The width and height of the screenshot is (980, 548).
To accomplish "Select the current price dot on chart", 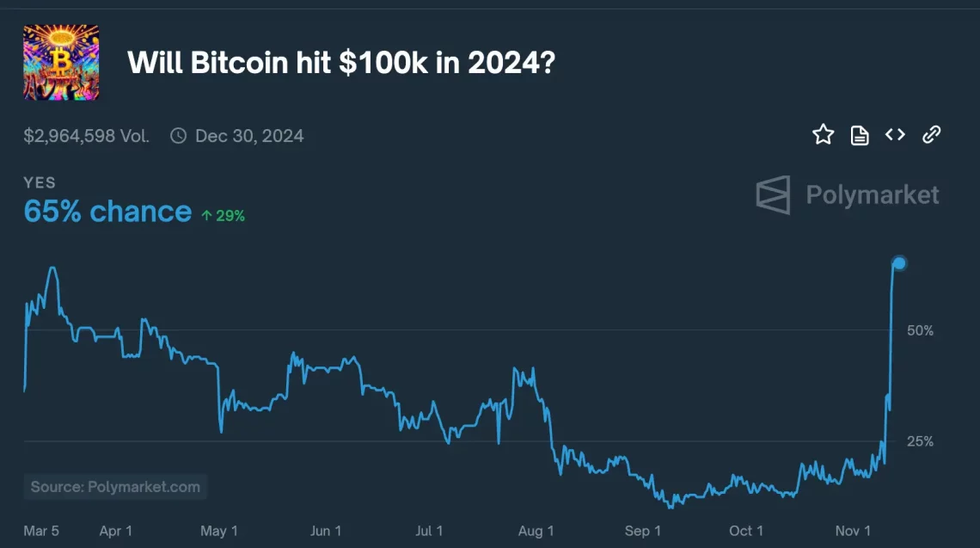I will click(899, 262).
